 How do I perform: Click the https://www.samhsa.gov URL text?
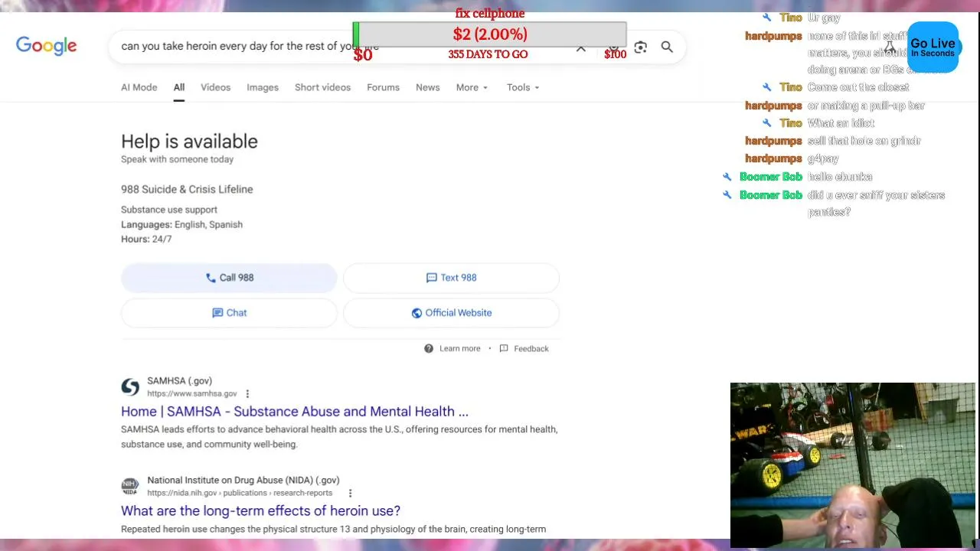click(191, 393)
